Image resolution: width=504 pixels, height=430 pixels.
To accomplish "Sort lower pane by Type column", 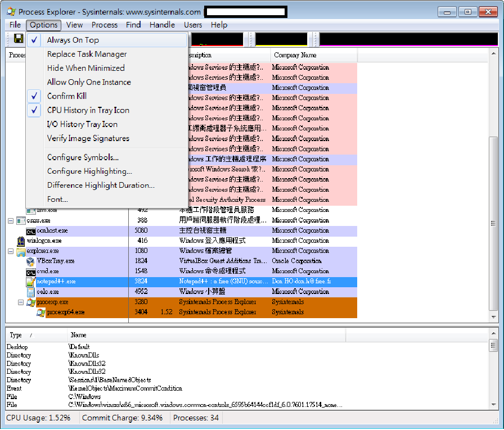I will tap(37, 336).
